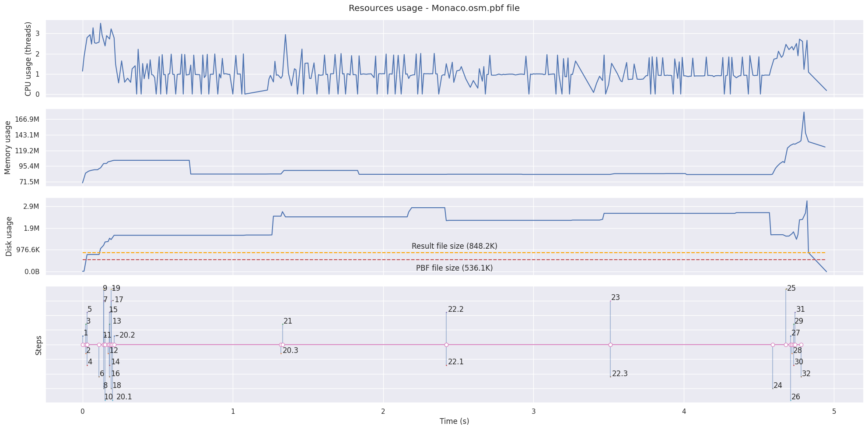Click the 1.9M disk axis tick
Viewport: 868px width, 430px height.
31,229
